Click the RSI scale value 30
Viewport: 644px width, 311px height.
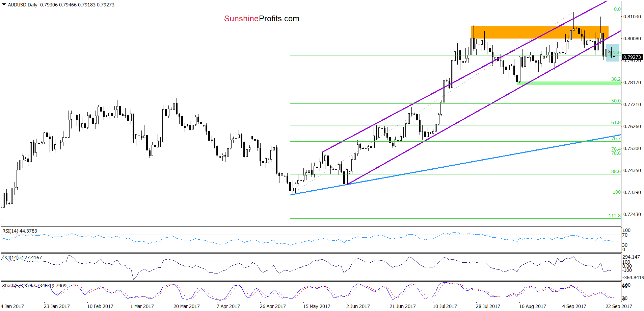pos(625,245)
